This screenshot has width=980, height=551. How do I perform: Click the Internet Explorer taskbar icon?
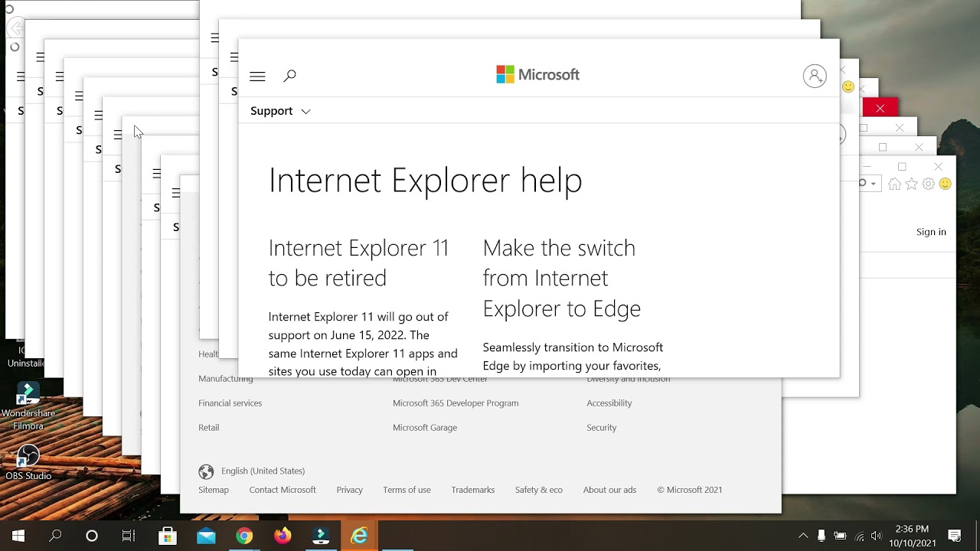[359, 536]
